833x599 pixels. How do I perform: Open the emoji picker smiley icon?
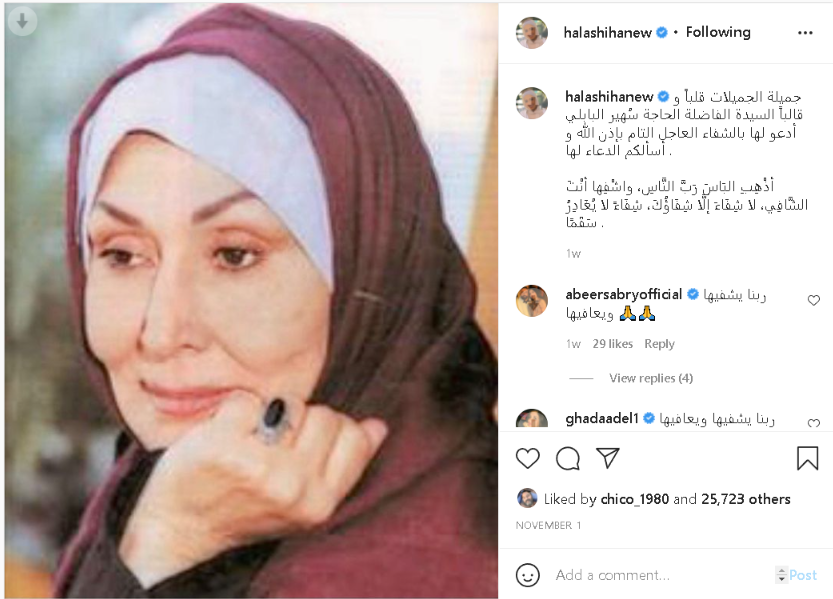528,575
